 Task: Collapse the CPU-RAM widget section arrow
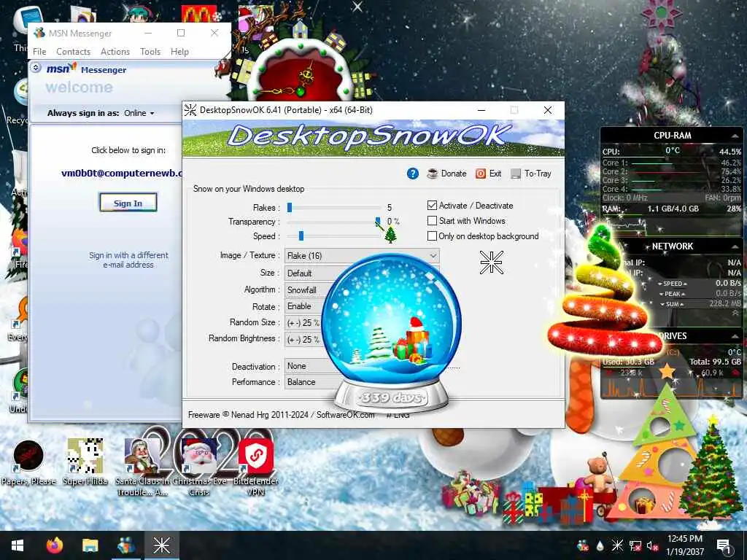734,136
